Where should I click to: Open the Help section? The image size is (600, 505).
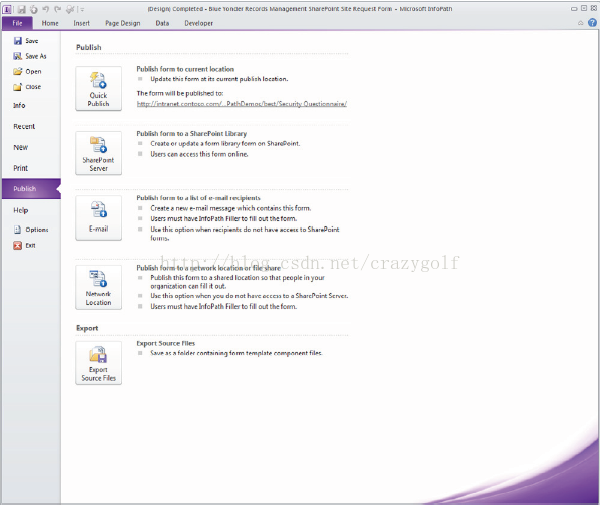coord(21,210)
